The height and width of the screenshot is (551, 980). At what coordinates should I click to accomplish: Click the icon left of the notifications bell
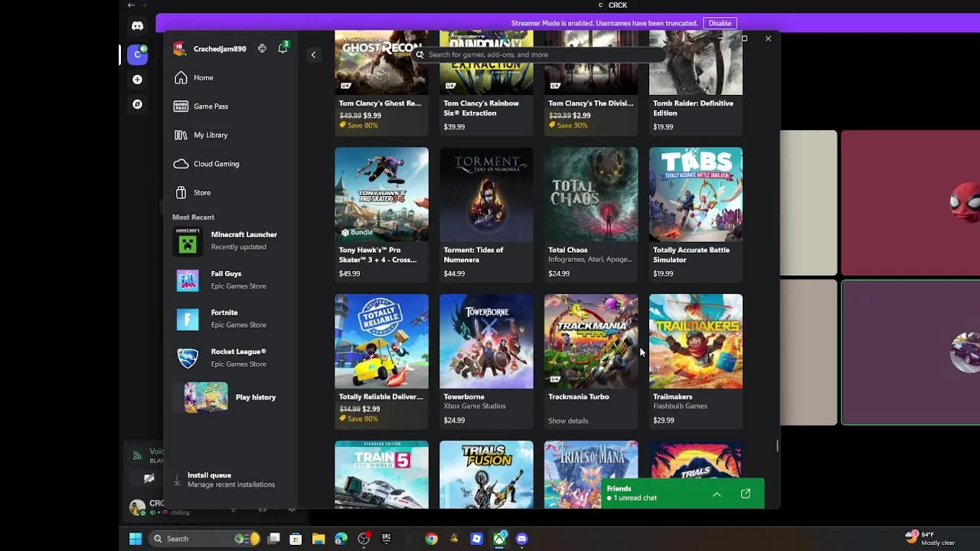[x=262, y=48]
